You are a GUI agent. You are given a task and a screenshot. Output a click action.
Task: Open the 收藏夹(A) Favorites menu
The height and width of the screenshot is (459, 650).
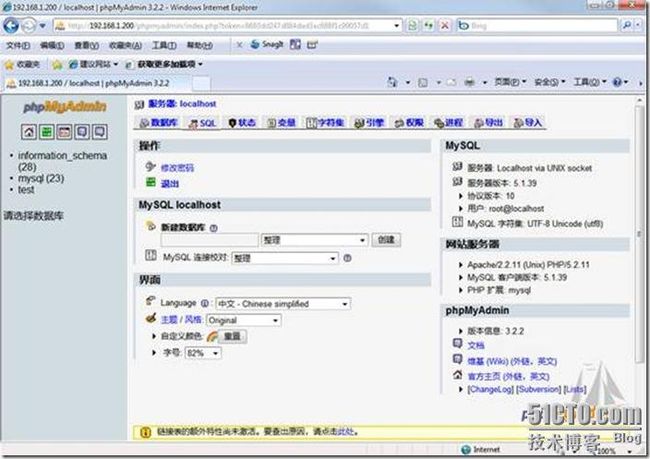click(x=125, y=45)
